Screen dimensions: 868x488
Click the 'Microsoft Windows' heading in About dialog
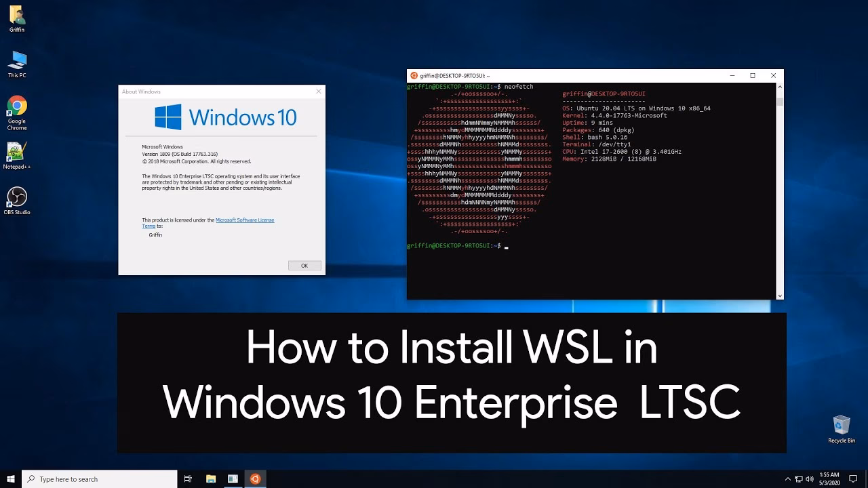[162, 147]
